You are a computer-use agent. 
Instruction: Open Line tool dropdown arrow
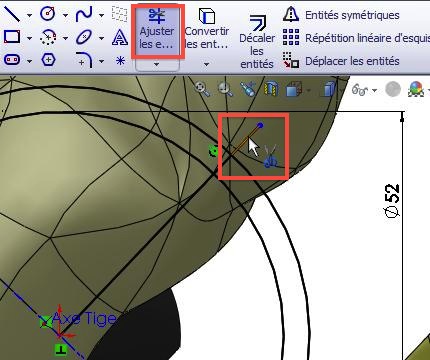click(29, 15)
